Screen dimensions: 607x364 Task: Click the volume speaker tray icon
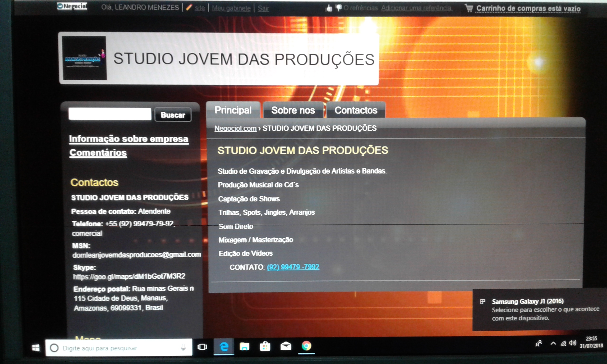pyautogui.click(x=572, y=343)
